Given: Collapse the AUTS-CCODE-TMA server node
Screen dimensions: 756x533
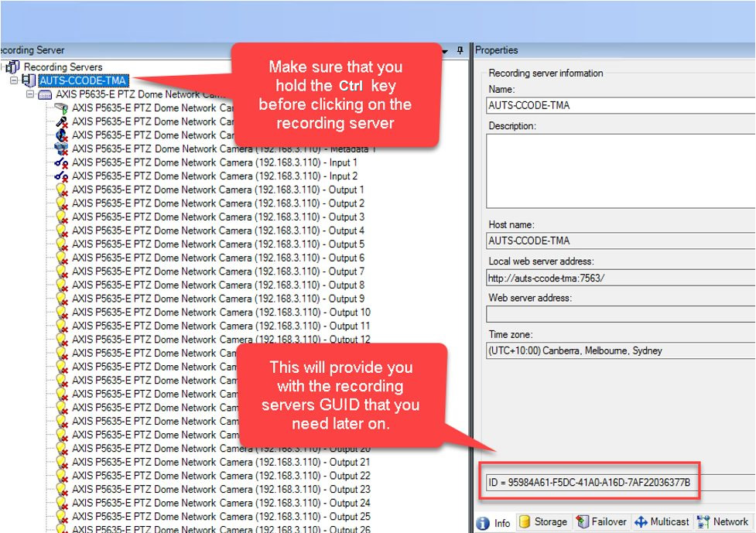Looking at the screenshot, I should 13,80.
